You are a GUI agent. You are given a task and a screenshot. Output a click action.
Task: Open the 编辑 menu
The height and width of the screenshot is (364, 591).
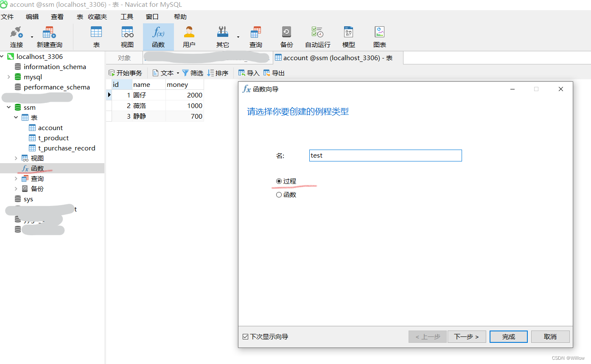click(32, 17)
